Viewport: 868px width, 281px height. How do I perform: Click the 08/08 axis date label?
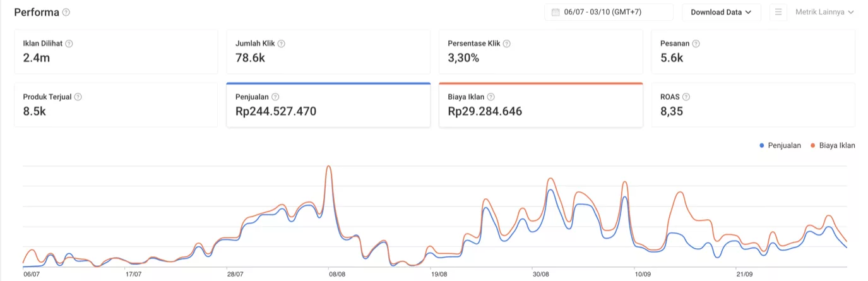337,275
